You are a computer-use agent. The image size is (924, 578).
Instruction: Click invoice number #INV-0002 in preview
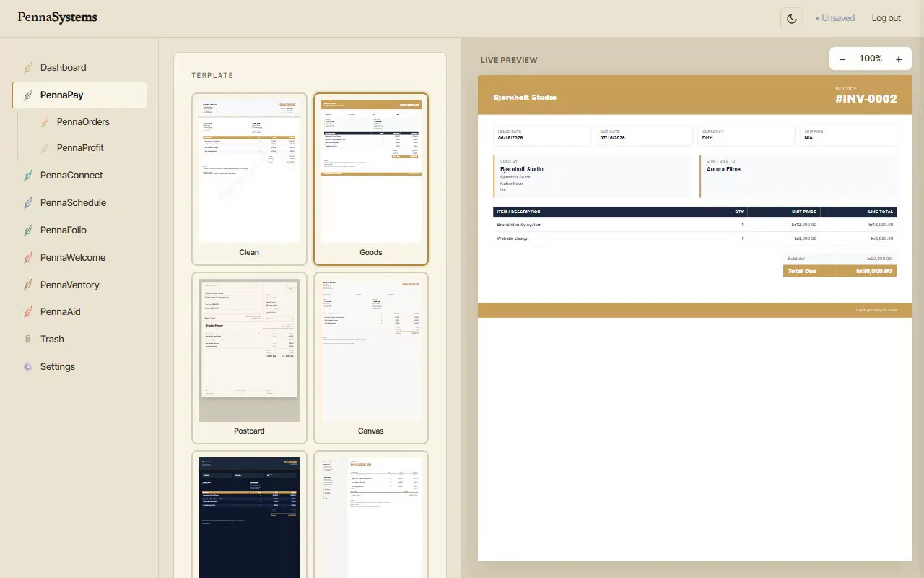click(866, 99)
